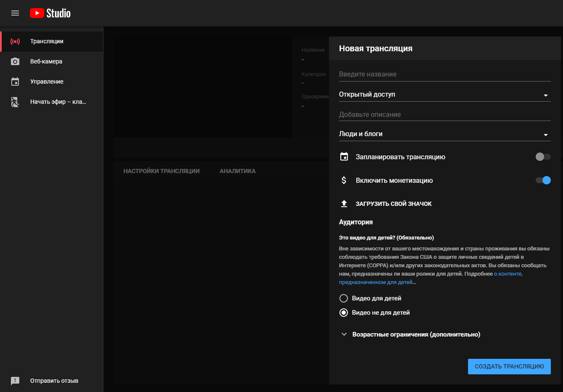The height and width of the screenshot is (392, 563).
Task: Disable the monetization switch
Action: (543, 180)
